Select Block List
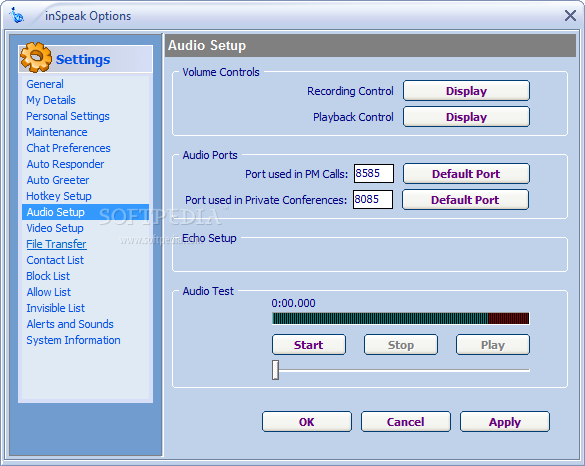The height and width of the screenshot is (466, 585). click(x=48, y=276)
